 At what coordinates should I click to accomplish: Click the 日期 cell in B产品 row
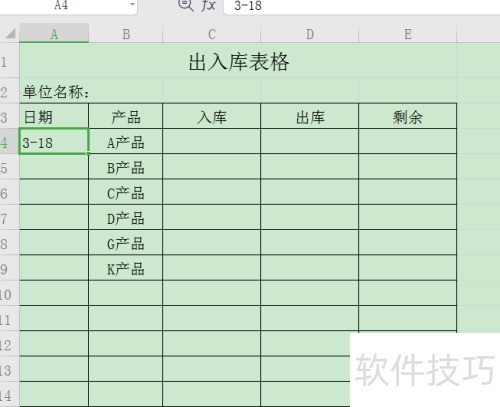click(54, 167)
